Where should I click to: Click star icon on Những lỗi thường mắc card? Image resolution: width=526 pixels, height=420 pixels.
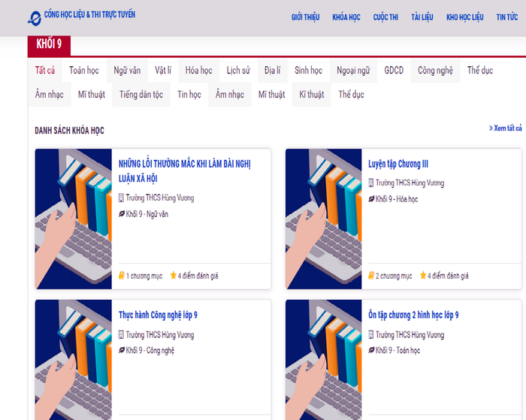click(x=174, y=276)
